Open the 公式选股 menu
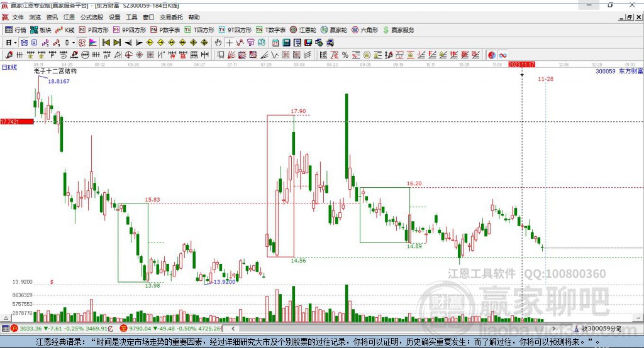The height and width of the screenshot is (348, 644). (92, 17)
